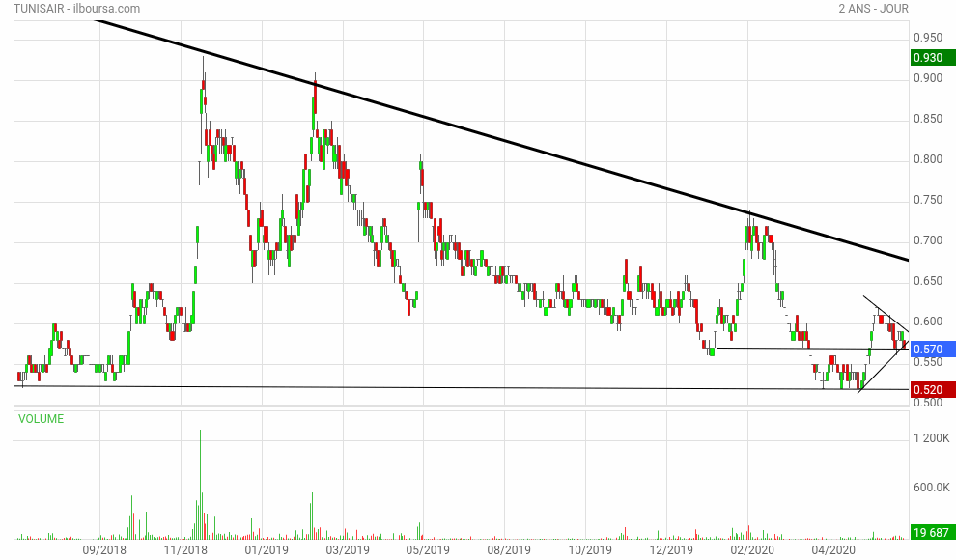Image resolution: width=956 pixels, height=560 pixels.
Task: Click the 0.650 price axis label
Action: coord(928,281)
